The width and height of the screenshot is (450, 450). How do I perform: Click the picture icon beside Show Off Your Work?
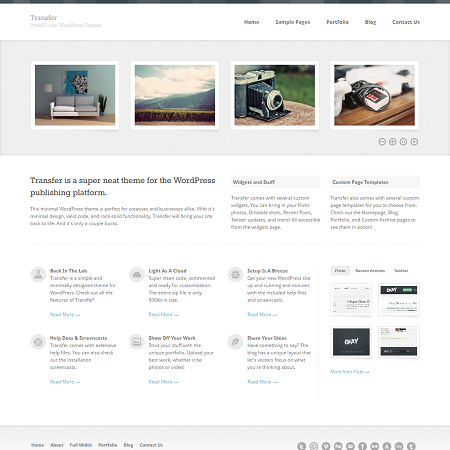(x=137, y=342)
